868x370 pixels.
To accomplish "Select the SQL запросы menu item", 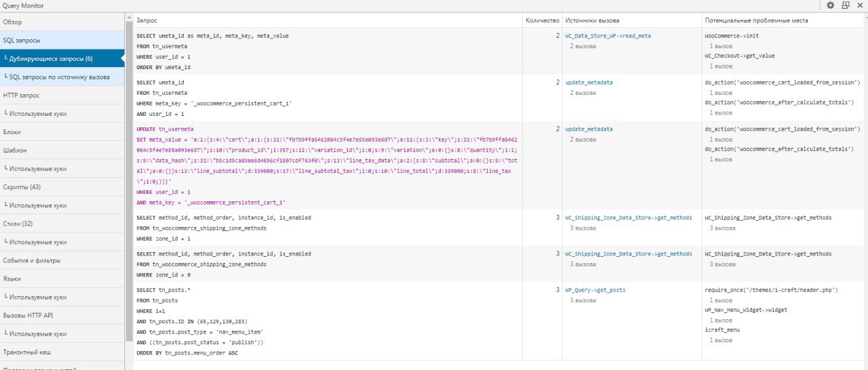I will [x=62, y=40].
